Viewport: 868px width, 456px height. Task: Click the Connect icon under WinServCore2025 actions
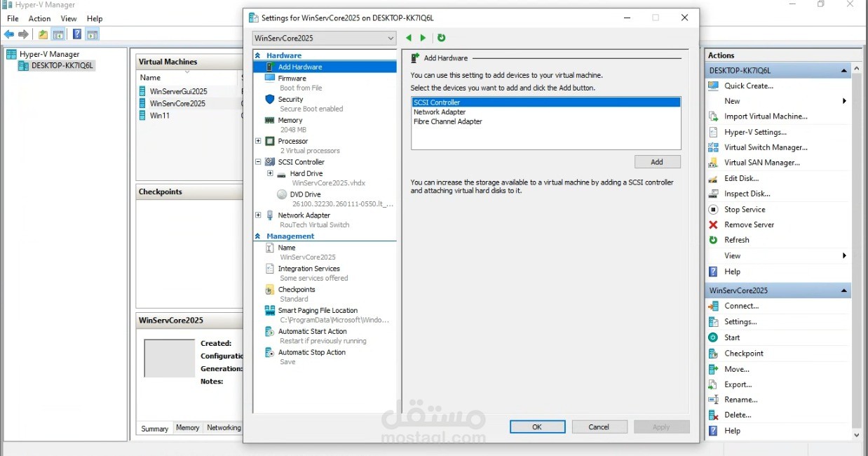tap(713, 306)
